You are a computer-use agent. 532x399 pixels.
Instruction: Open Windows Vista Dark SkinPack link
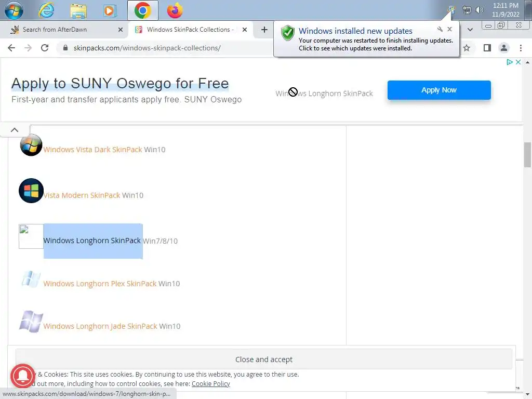[92, 150]
